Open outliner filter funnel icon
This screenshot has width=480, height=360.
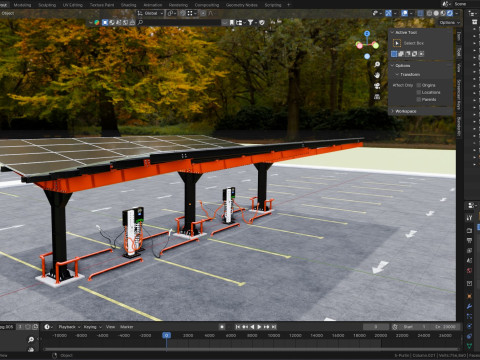[250, 22]
